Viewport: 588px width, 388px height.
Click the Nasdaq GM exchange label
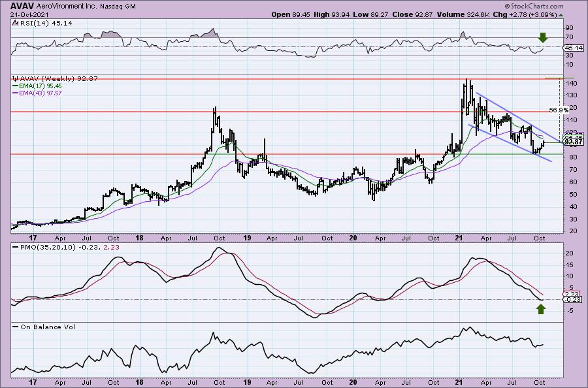tap(118, 7)
